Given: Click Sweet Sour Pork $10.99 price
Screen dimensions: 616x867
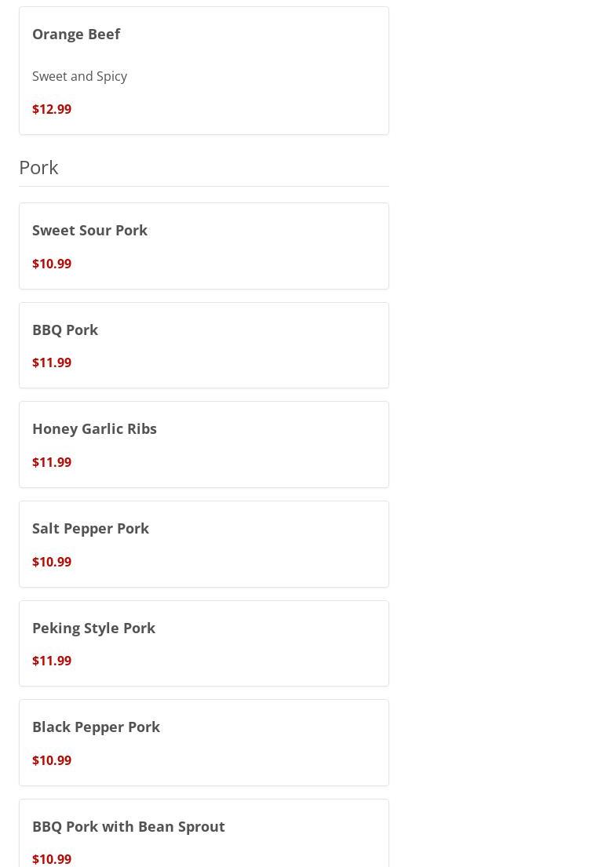Looking at the screenshot, I should pos(52,264).
